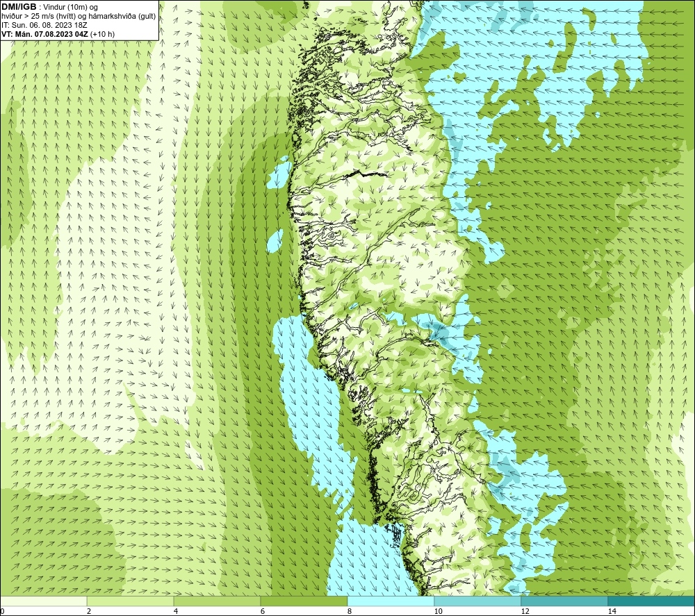Click the "10" label on the color scale
The image size is (695, 616).
click(x=439, y=611)
